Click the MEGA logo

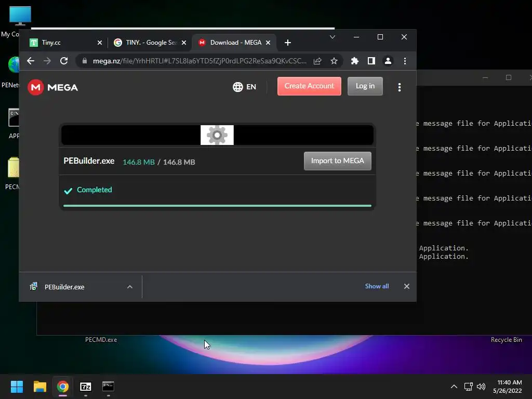(x=52, y=87)
